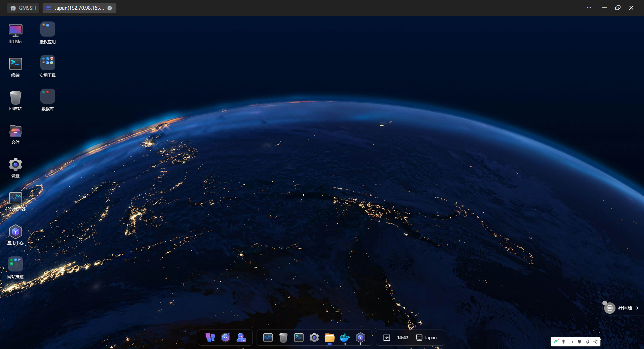Open settings gear in the dock
This screenshot has width=644, height=349.
point(314,338)
